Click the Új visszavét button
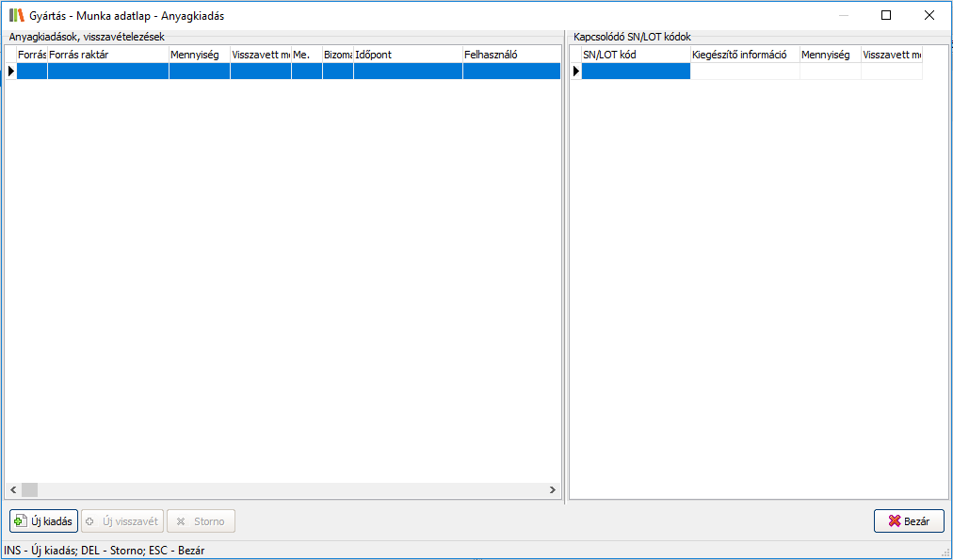The height and width of the screenshot is (560, 953). click(x=123, y=521)
